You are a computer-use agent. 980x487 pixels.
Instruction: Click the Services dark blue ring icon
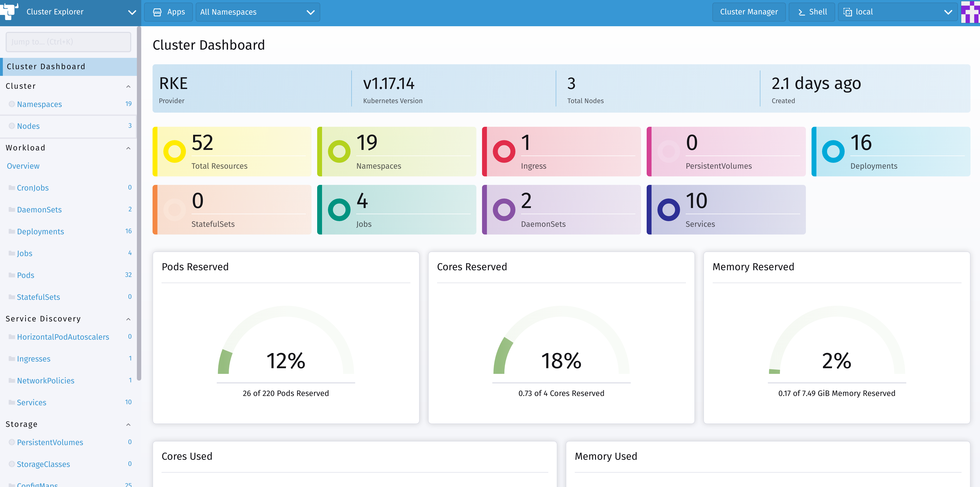point(668,210)
